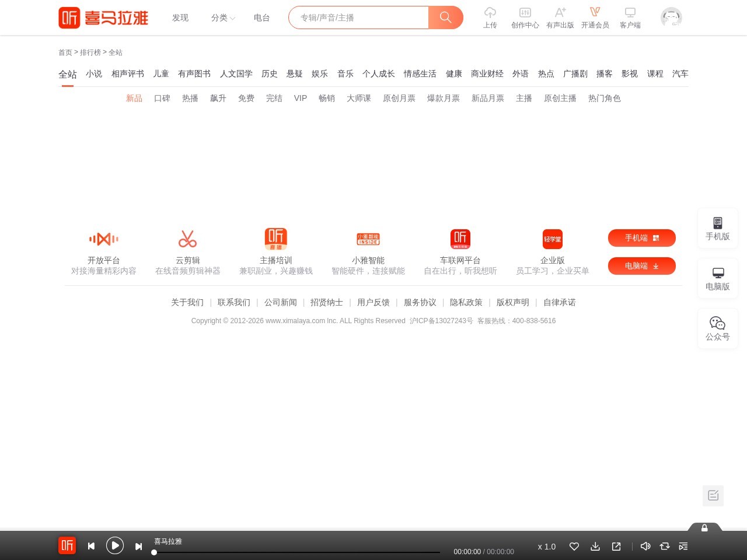Select the 人文国学 category tab

click(236, 73)
